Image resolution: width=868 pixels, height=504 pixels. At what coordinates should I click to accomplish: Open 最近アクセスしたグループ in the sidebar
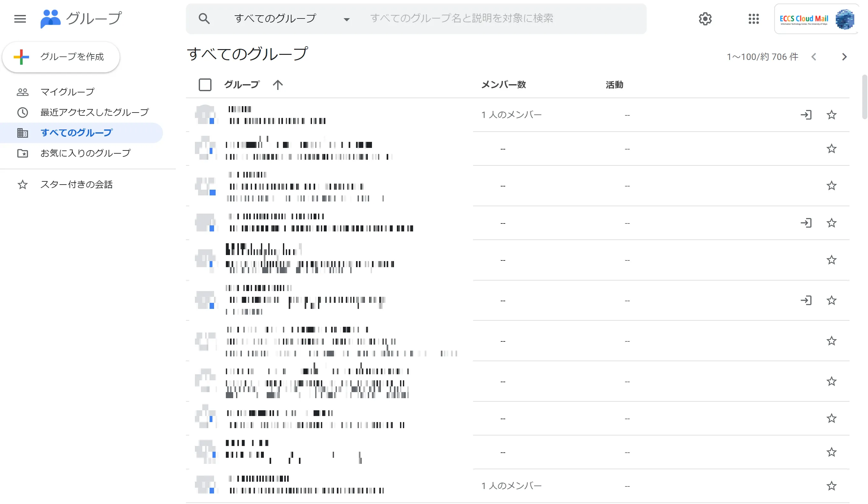click(81, 112)
